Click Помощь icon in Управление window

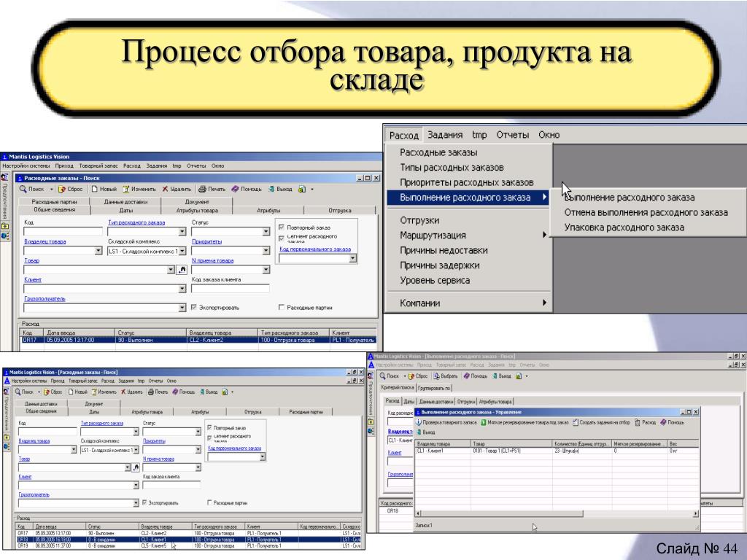pyautogui.click(x=663, y=422)
